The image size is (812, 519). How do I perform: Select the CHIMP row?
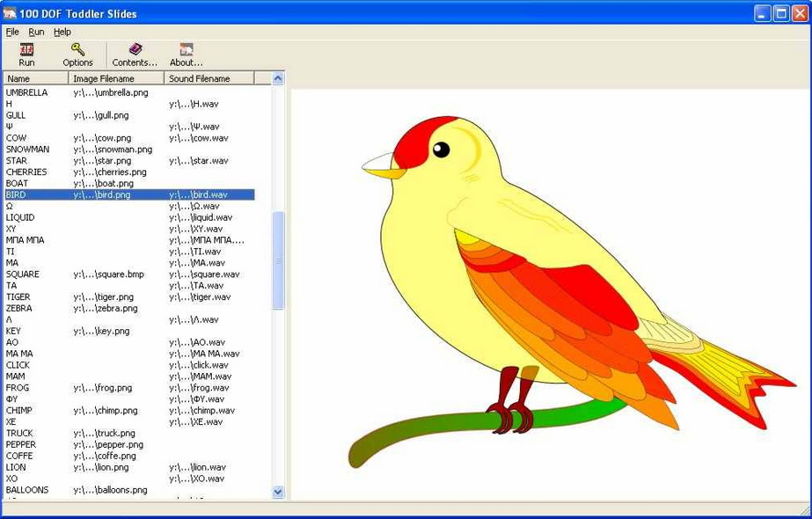click(129, 411)
